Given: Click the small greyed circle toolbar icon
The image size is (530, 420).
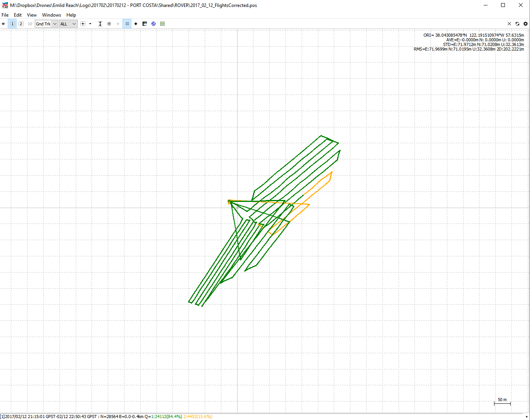Looking at the screenshot, I should tap(118, 24).
